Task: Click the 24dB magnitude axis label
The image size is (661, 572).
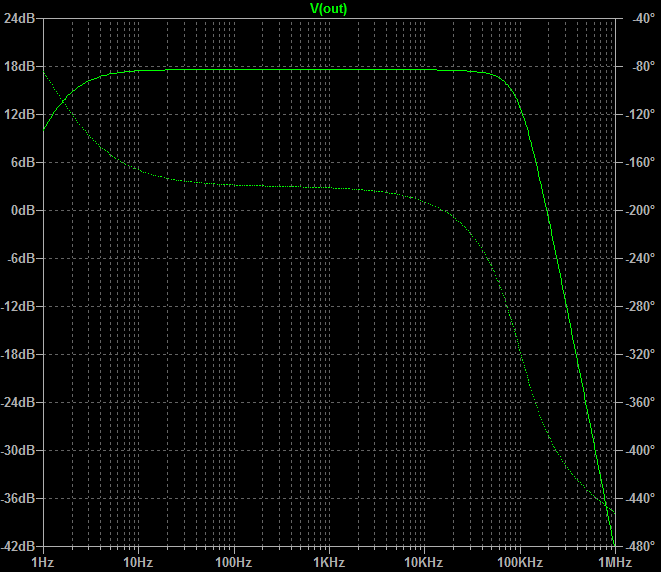Action: [x=19, y=19]
